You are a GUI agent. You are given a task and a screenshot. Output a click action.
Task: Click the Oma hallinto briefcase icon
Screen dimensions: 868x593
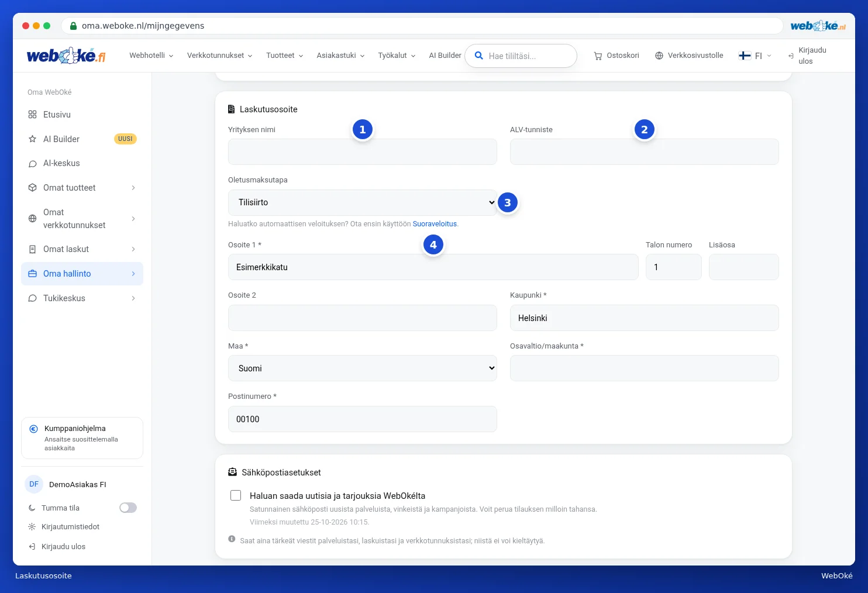[33, 274]
